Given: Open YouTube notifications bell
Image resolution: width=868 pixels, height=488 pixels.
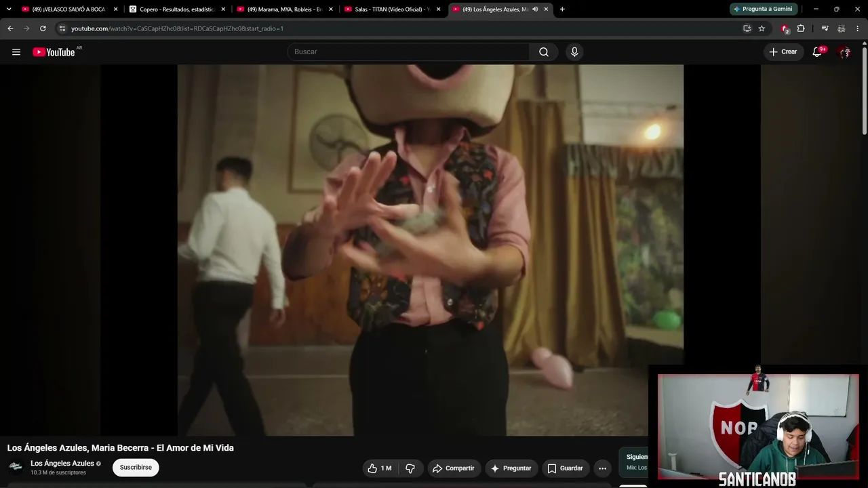Looking at the screenshot, I should point(818,52).
